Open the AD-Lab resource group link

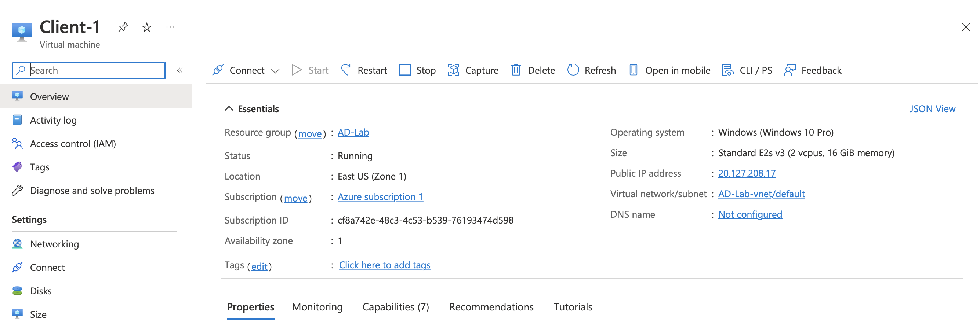click(x=353, y=132)
